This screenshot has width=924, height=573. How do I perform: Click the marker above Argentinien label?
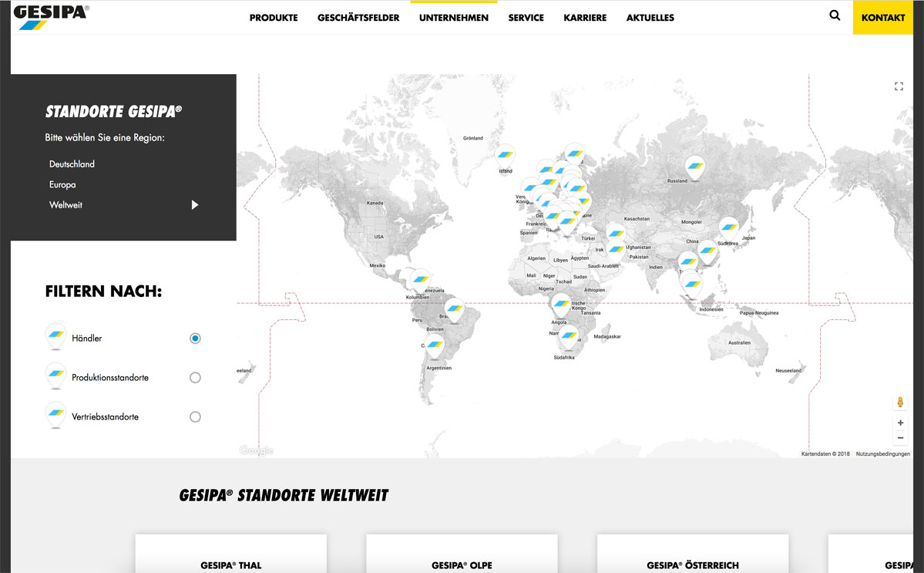click(x=435, y=346)
